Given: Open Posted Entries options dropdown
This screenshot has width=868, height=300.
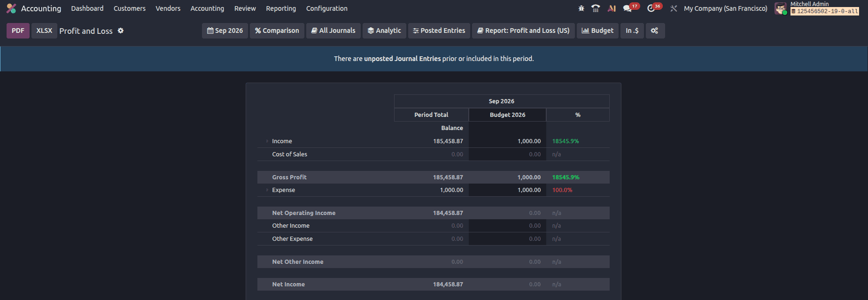Looking at the screenshot, I should (439, 31).
